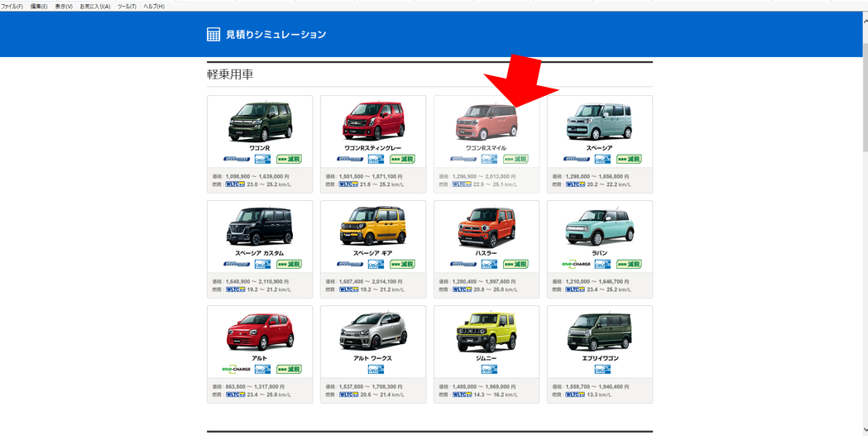Open the ワゴンRスマイル model name link
This screenshot has width=868, height=436.
pyautogui.click(x=486, y=148)
